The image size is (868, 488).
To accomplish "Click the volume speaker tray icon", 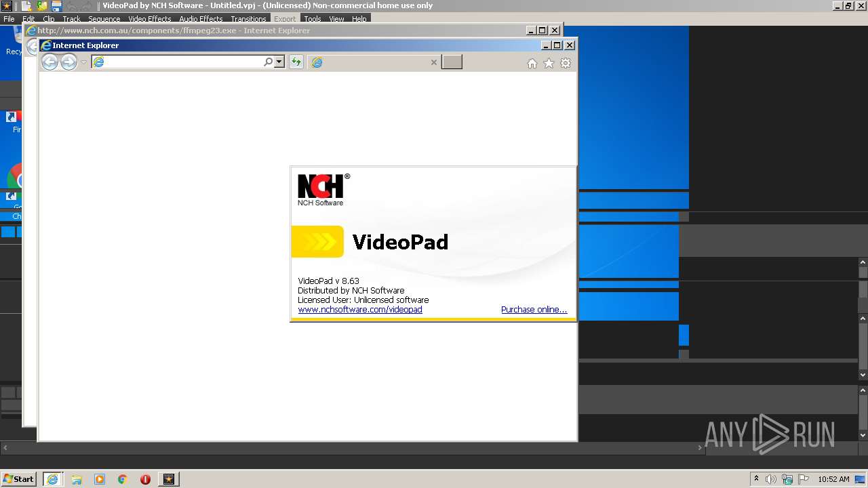I will click(x=771, y=479).
